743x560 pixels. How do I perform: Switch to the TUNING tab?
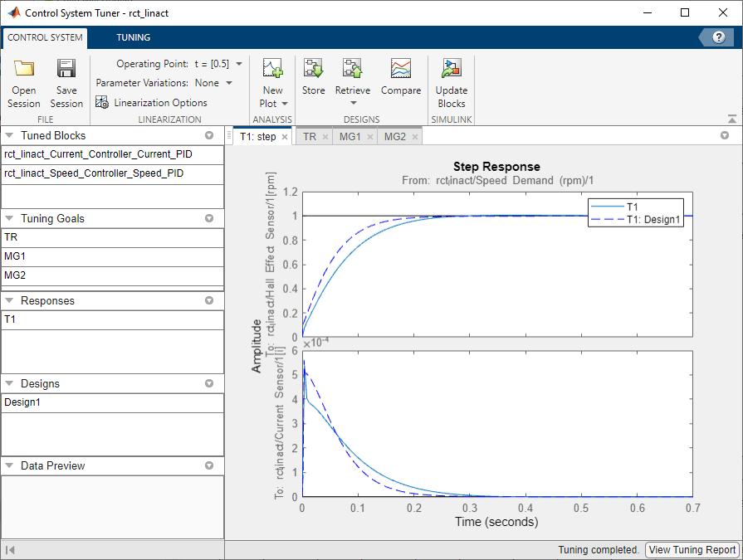tap(134, 37)
